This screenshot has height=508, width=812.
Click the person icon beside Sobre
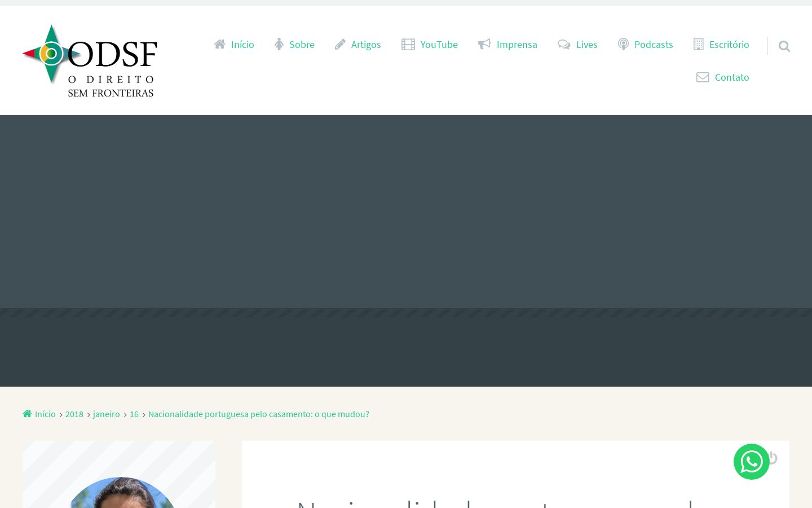point(279,44)
